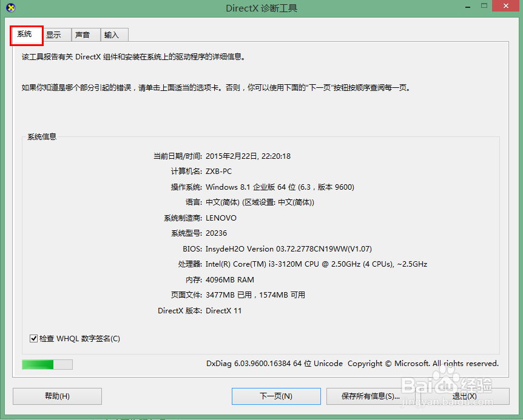Toggle the 检查 WHQL 数字签名 checkbox
Image resolution: width=523 pixels, height=420 pixels.
point(33,339)
